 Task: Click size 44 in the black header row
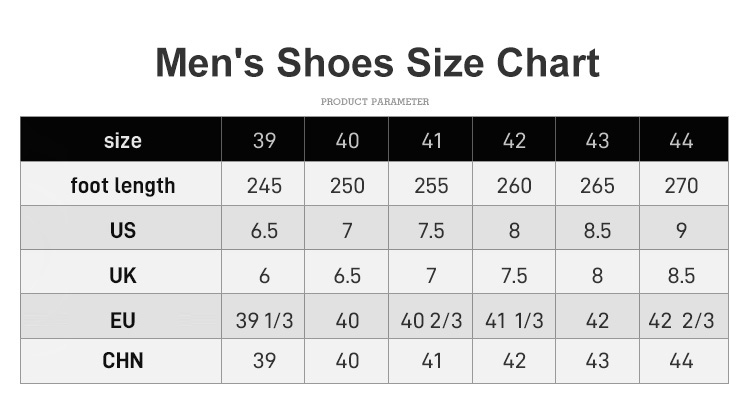(681, 140)
